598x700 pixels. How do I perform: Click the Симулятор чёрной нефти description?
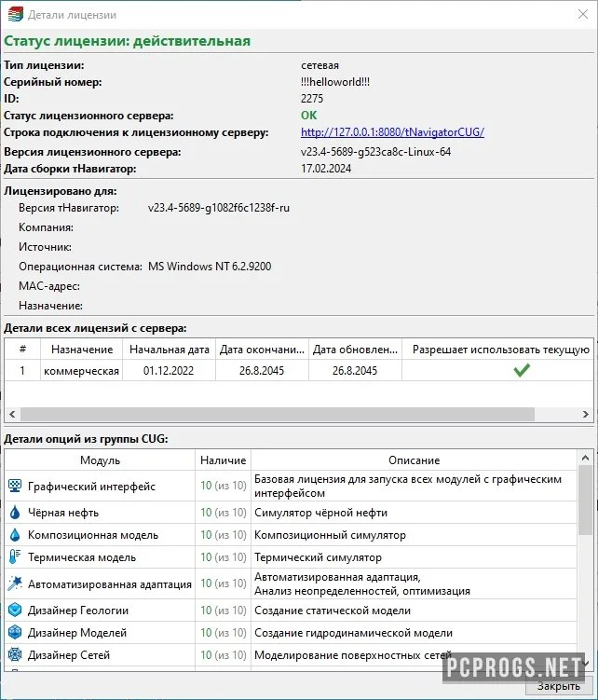click(x=320, y=513)
